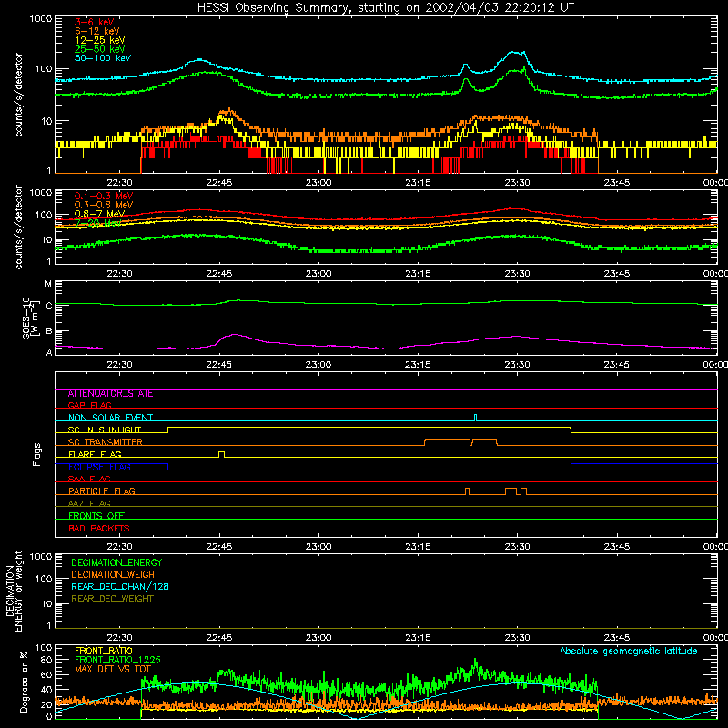Choose the REAR_DEC_WEIGHT legend label

112,599
